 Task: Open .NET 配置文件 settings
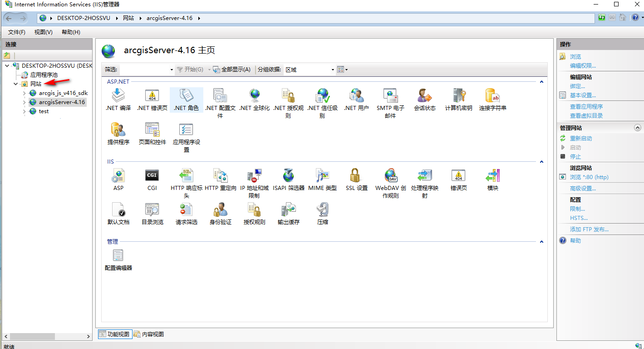pyautogui.click(x=220, y=104)
